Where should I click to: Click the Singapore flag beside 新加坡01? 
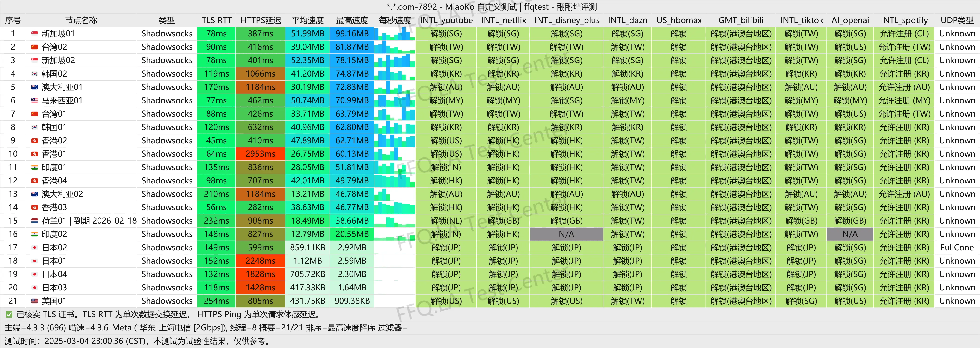coord(34,33)
